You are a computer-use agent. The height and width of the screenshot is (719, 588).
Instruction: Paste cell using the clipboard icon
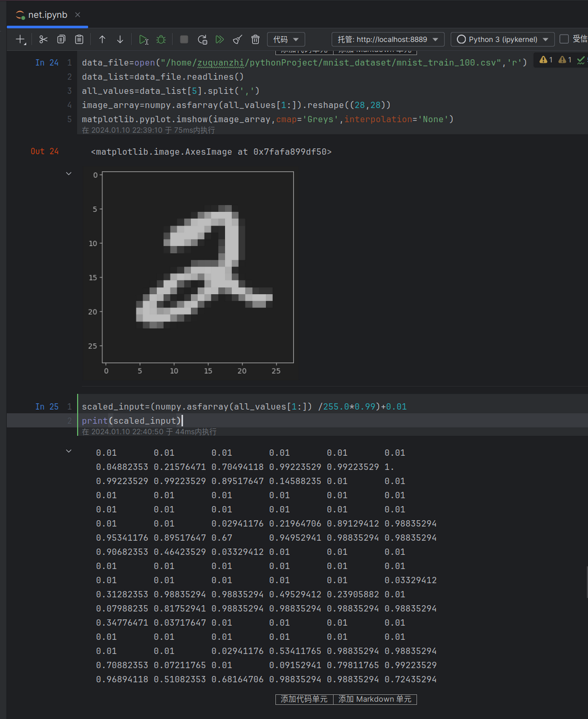pyautogui.click(x=79, y=39)
